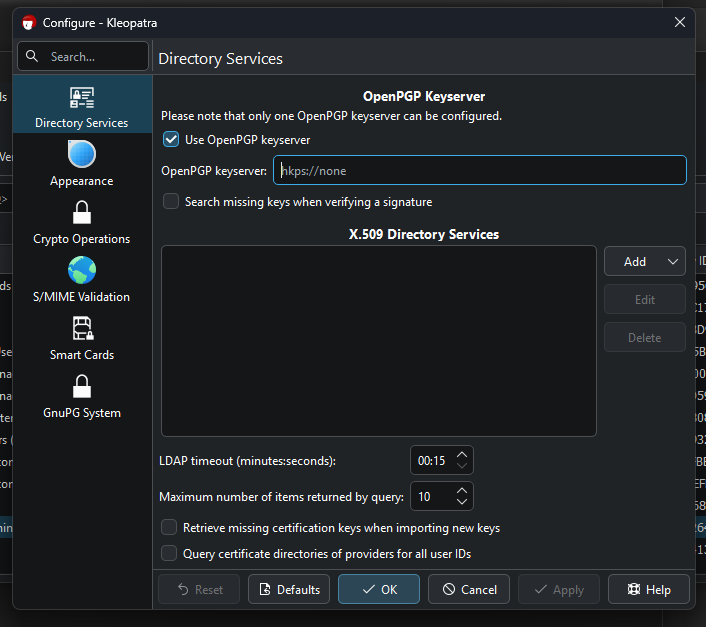Focus the OpenPGP keyserver text field
The height and width of the screenshot is (627, 706).
(x=480, y=170)
